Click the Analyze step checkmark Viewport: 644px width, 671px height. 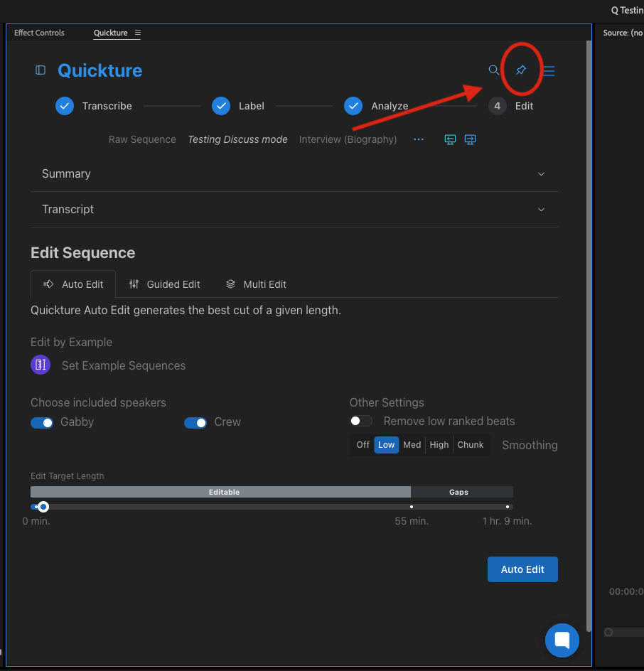pos(353,106)
